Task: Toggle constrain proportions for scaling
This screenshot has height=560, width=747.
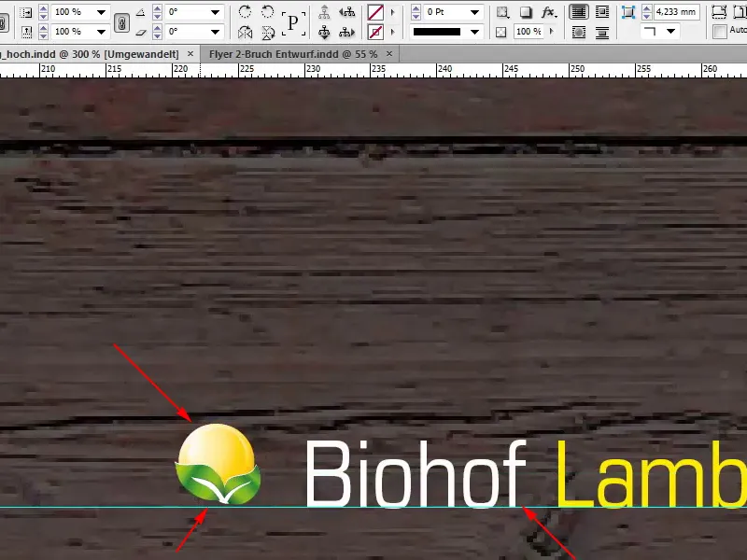Action: 122,22
